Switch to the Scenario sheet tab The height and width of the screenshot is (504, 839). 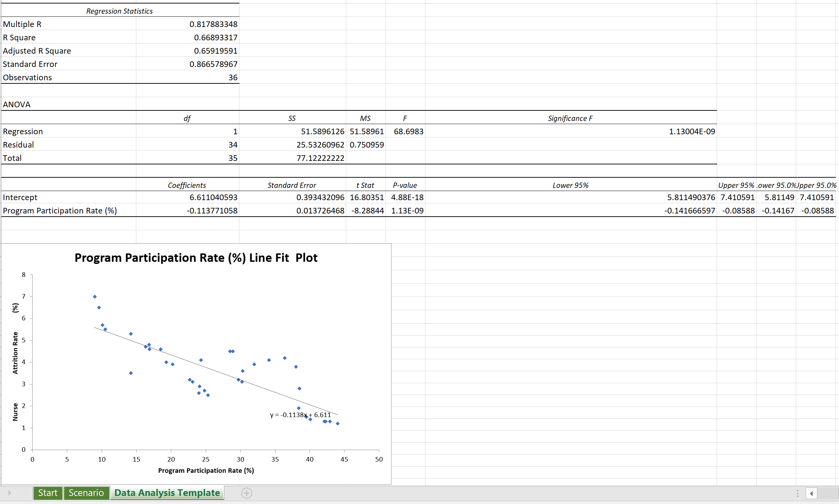tap(86, 493)
